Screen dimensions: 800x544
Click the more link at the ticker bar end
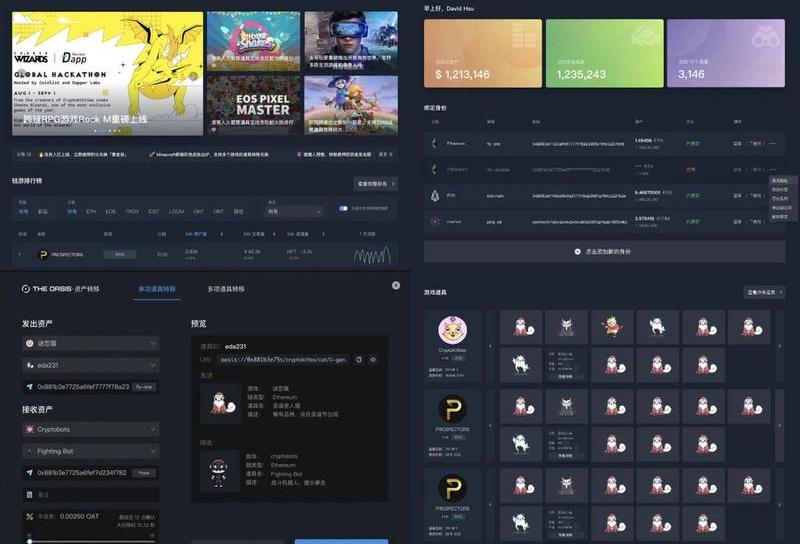click(x=385, y=154)
